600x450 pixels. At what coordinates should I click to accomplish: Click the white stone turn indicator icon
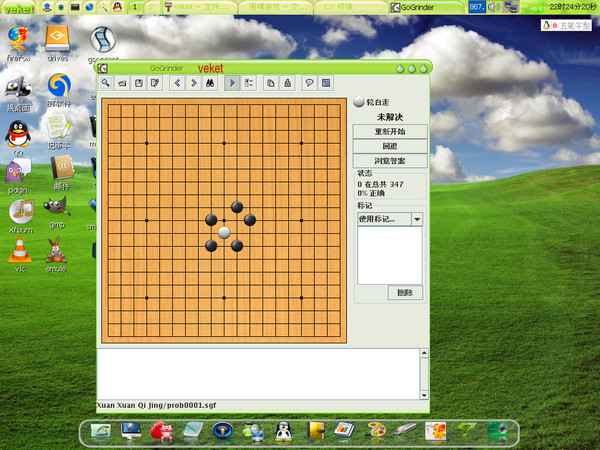pos(359,102)
